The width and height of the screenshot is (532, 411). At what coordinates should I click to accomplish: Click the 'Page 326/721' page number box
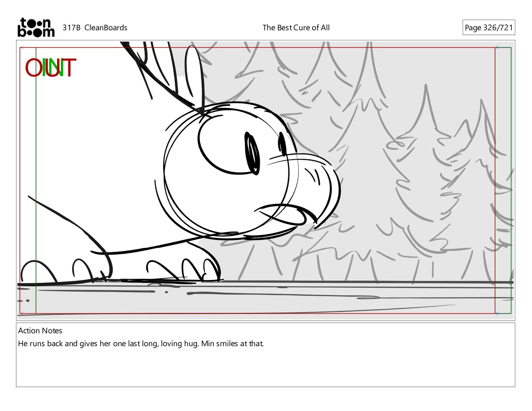coord(488,27)
